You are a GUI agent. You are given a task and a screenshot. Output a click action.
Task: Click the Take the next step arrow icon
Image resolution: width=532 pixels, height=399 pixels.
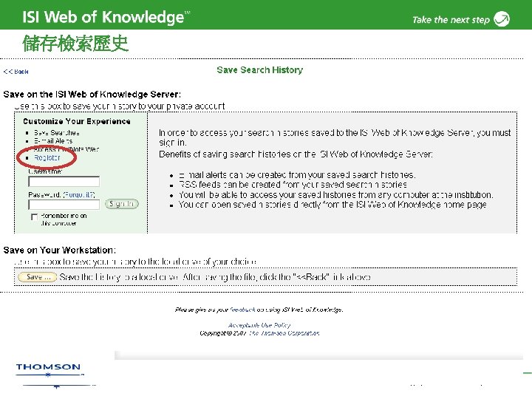pos(502,18)
